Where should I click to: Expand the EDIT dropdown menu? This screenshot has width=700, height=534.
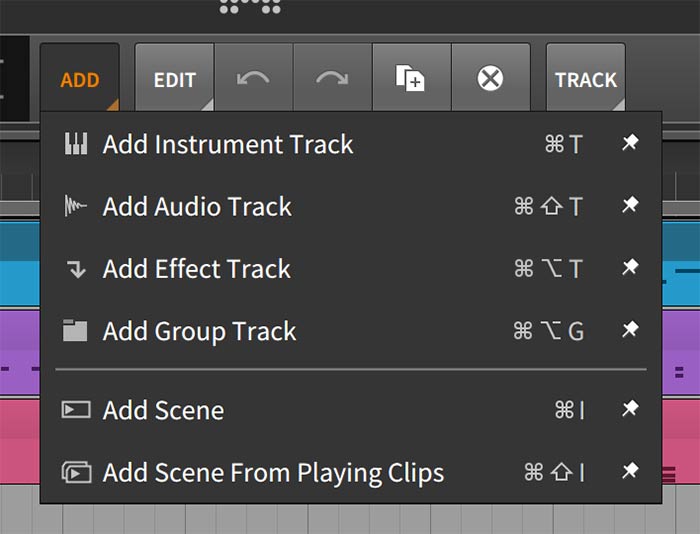[175, 78]
